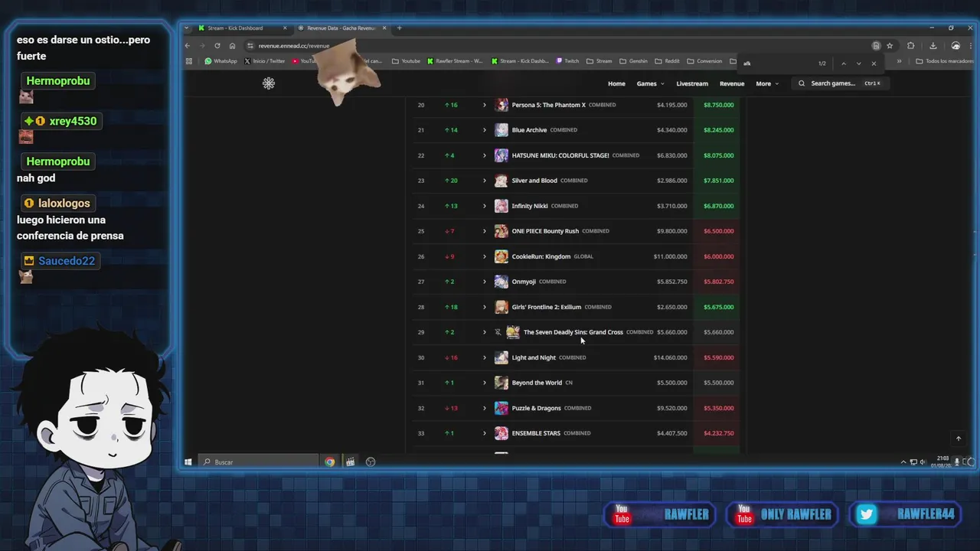Expand the HATSUNE MIKU: COLORFUL STAGE! row chevron
The width and height of the screenshot is (980, 551).
coord(484,155)
